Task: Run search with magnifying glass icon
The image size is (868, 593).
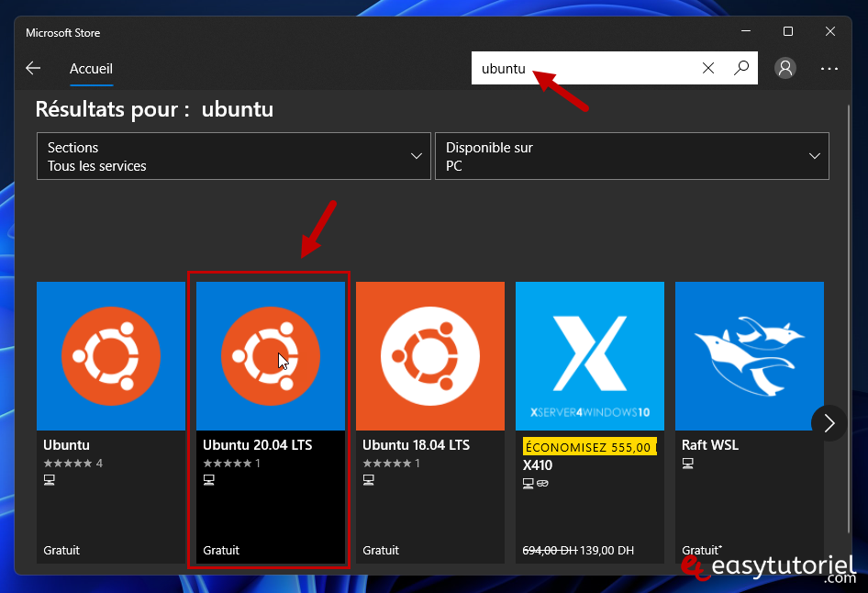Action: click(x=740, y=68)
